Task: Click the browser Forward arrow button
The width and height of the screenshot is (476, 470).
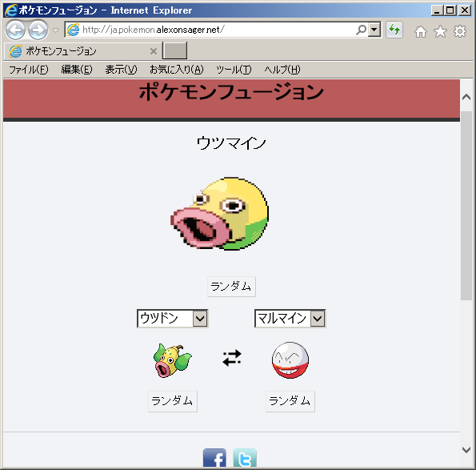Action: click(38, 30)
